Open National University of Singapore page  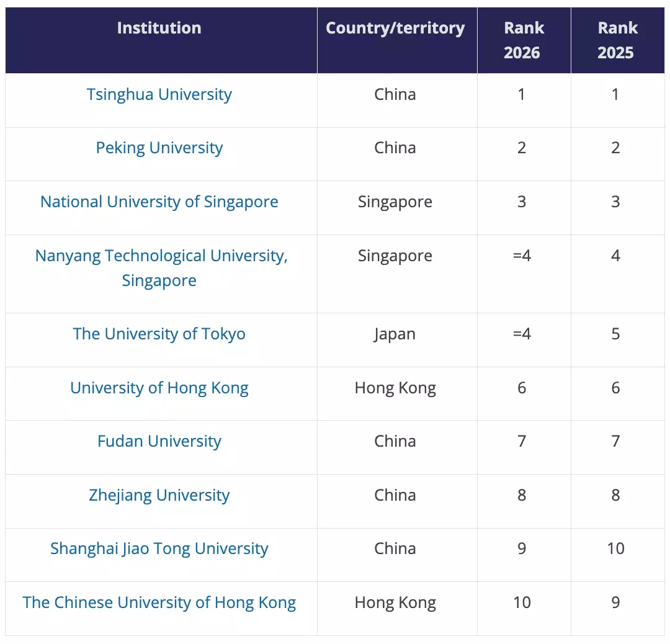[159, 202]
